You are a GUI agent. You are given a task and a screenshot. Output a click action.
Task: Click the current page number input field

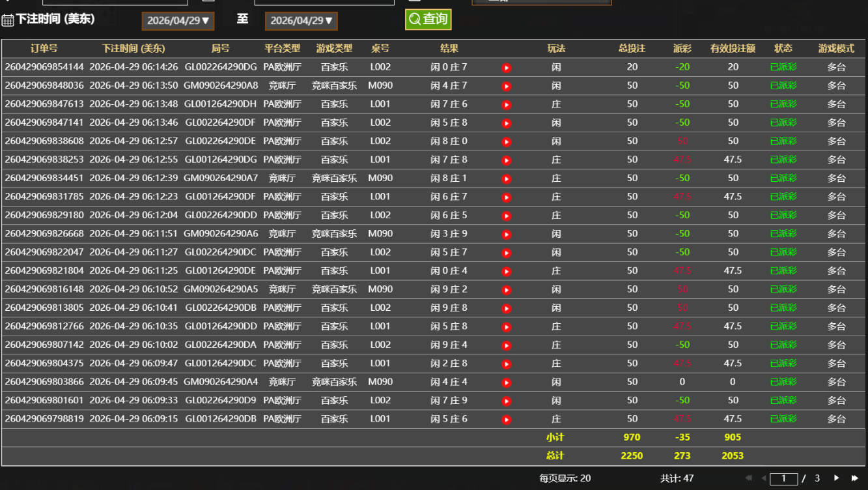click(x=783, y=479)
